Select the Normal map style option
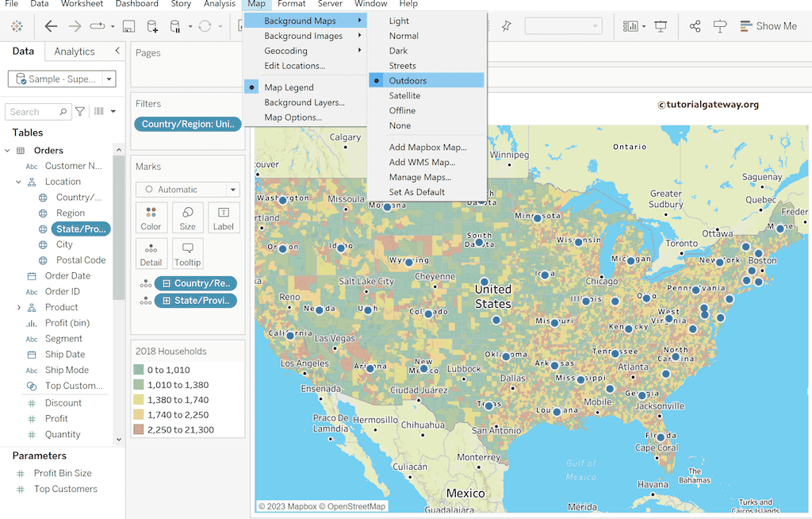 (x=404, y=35)
